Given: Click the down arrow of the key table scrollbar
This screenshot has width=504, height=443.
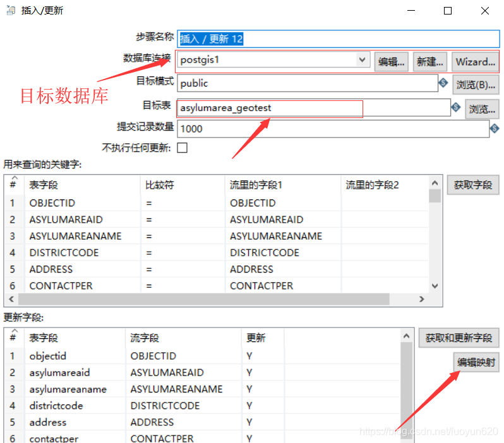Looking at the screenshot, I should 435,286.
